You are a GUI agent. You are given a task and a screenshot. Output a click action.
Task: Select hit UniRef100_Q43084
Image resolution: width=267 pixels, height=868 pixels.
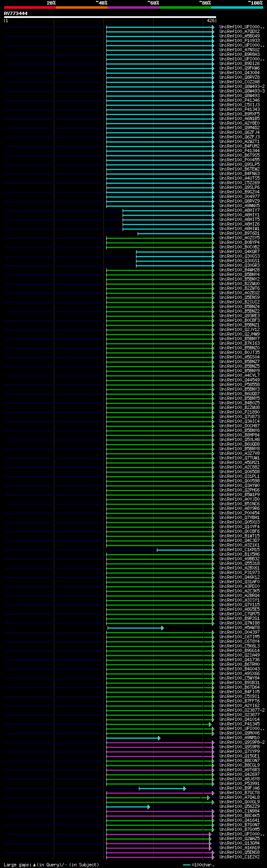click(239, 73)
